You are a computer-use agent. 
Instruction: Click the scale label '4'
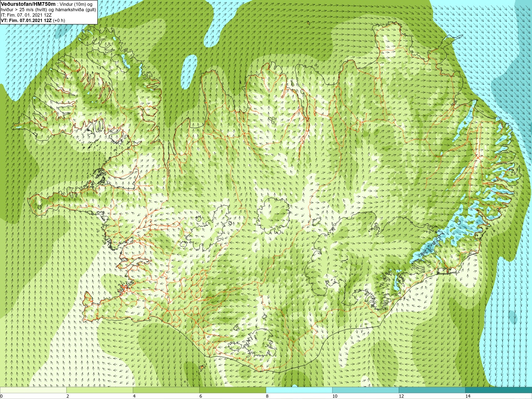134,396
